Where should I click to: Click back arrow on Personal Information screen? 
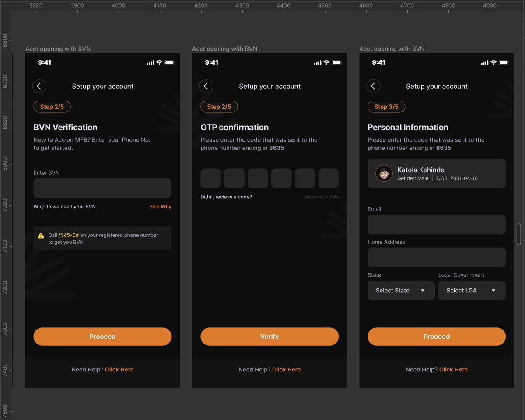(x=373, y=86)
